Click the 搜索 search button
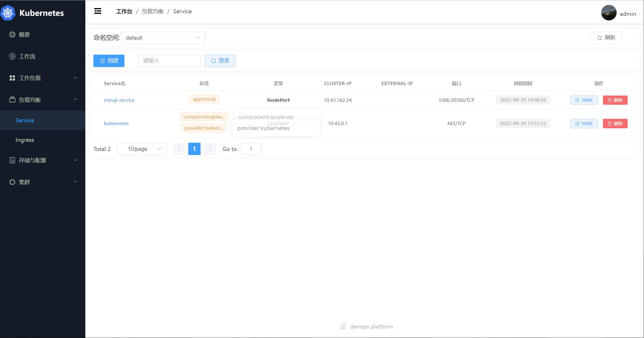This screenshot has width=644, height=338. click(x=220, y=61)
